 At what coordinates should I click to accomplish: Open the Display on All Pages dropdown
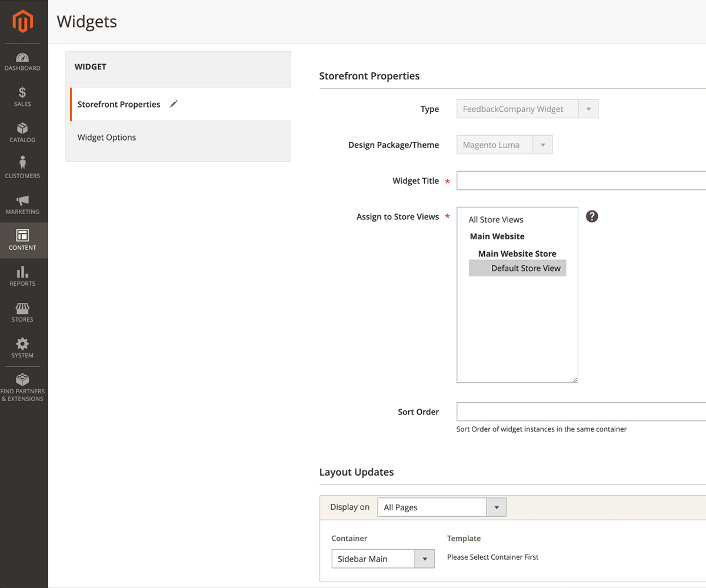click(x=441, y=507)
